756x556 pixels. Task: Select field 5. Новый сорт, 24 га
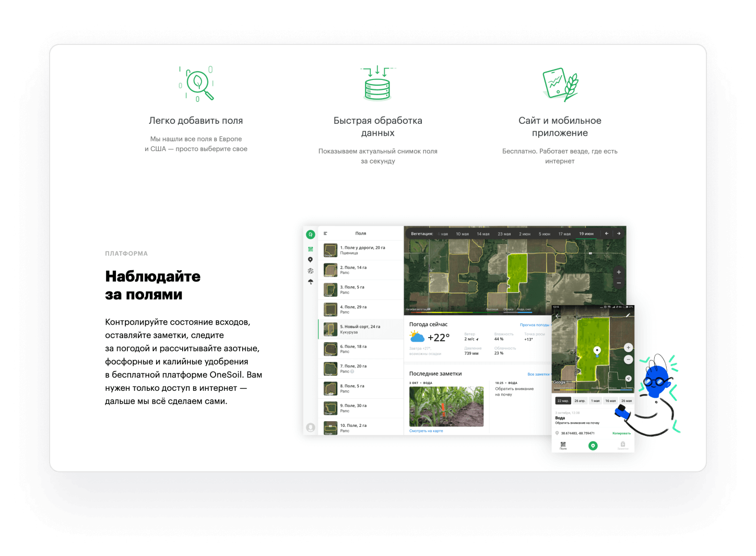point(360,329)
